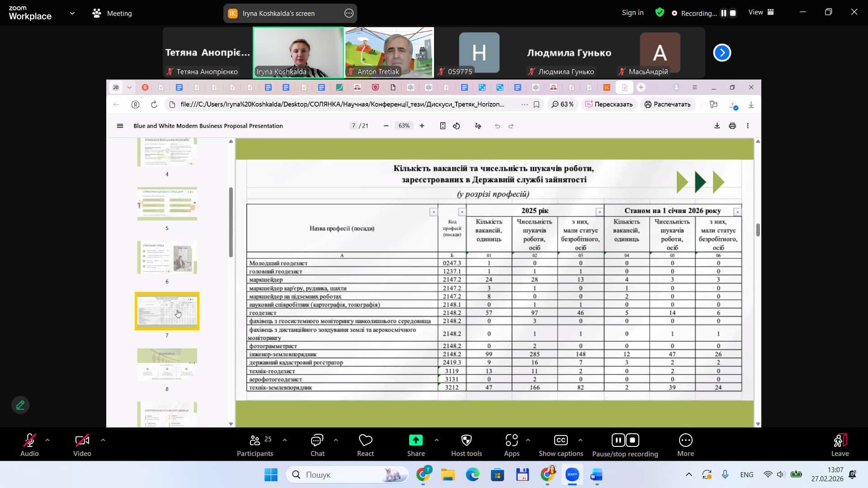
Task: Show next participants with blue arrow
Action: 722,53
